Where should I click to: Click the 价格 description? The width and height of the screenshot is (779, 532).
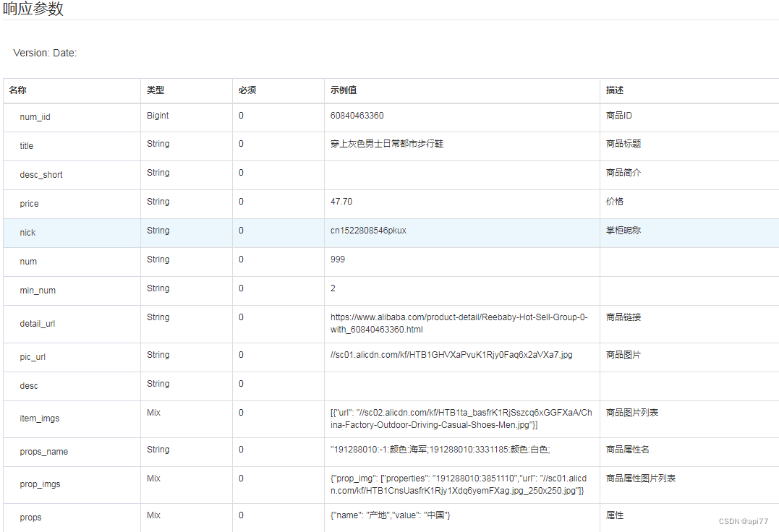point(615,202)
